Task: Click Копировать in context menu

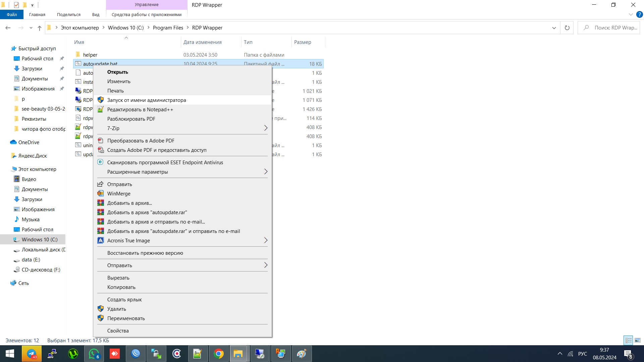Action: pyautogui.click(x=182, y=287)
